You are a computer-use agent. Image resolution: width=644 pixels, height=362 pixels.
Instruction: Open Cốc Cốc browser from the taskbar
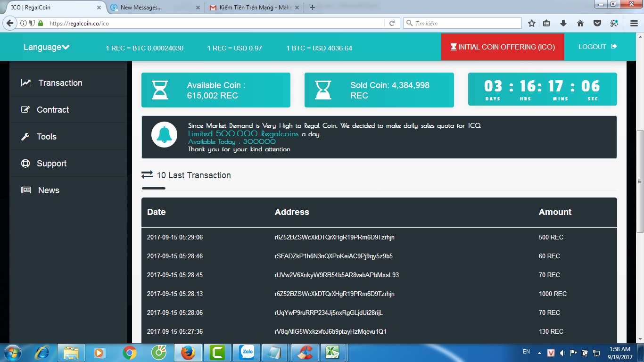click(x=159, y=352)
